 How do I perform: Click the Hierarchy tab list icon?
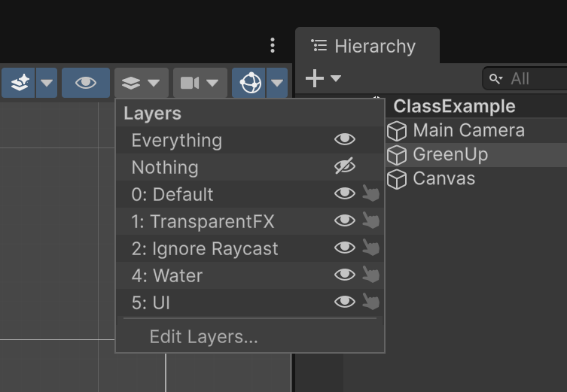tap(319, 46)
